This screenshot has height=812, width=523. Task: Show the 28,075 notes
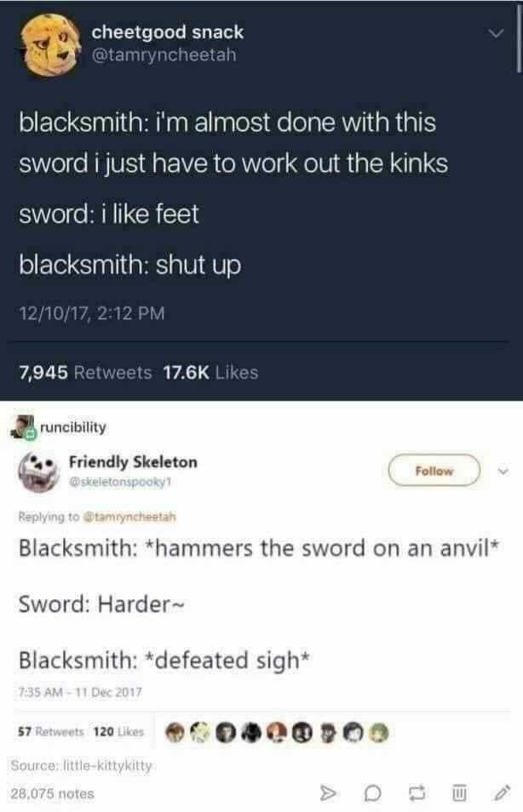point(52,793)
